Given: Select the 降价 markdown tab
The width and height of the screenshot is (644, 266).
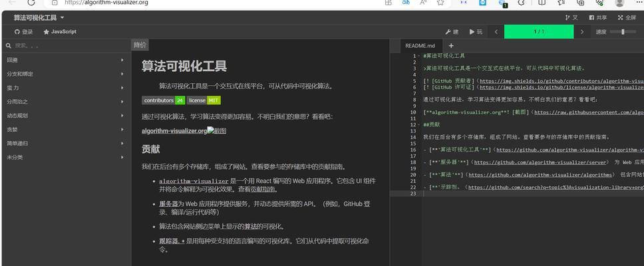Looking at the screenshot, I should (x=140, y=45).
